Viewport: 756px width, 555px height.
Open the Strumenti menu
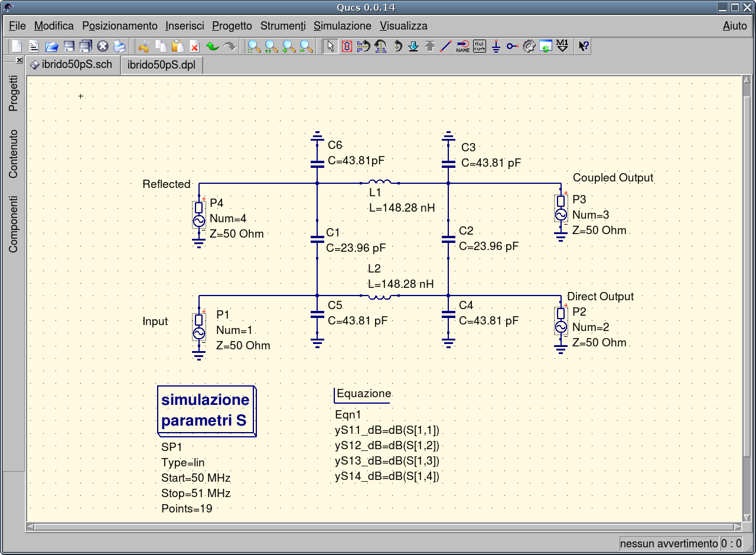pos(283,26)
